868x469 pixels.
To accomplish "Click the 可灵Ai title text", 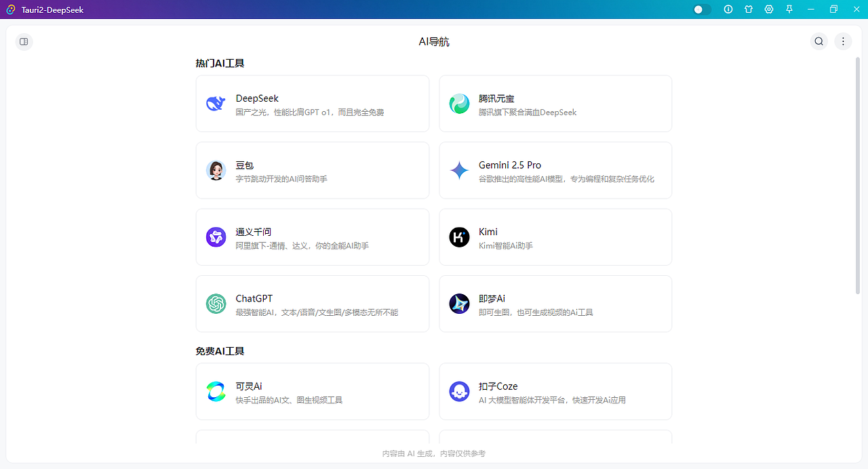I will [x=249, y=386].
